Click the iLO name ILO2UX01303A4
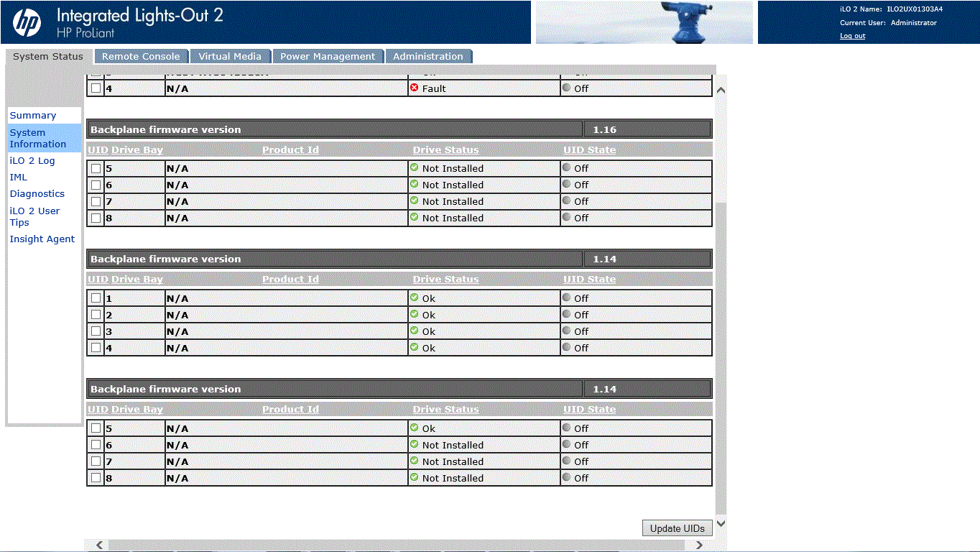The height and width of the screenshot is (552, 980). [x=915, y=9]
